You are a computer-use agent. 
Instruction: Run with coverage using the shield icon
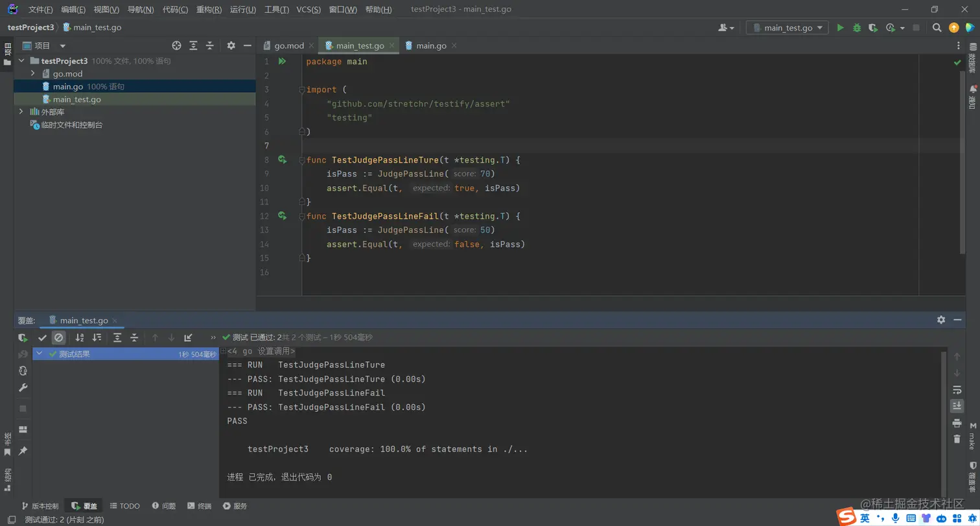pyautogui.click(x=873, y=28)
